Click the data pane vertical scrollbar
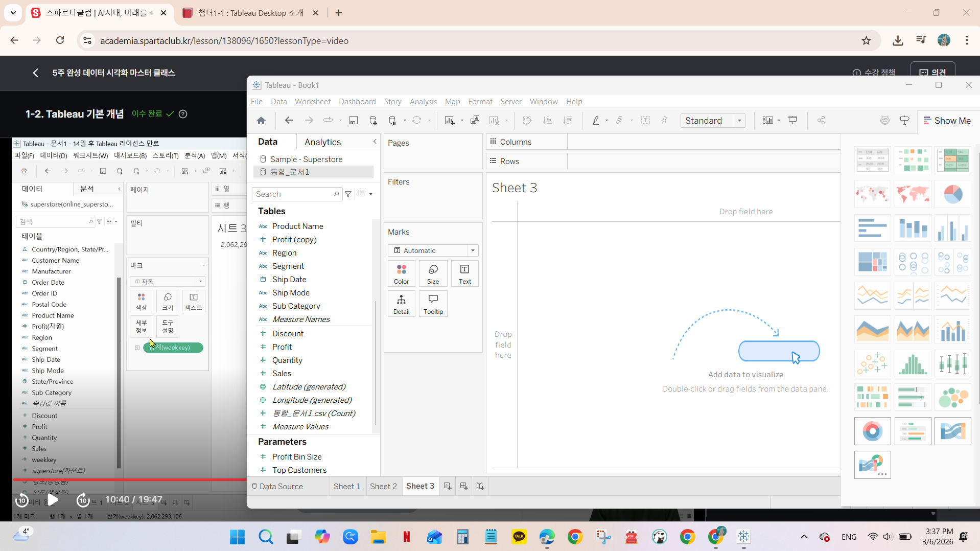Image resolution: width=980 pixels, height=551 pixels. [376, 362]
